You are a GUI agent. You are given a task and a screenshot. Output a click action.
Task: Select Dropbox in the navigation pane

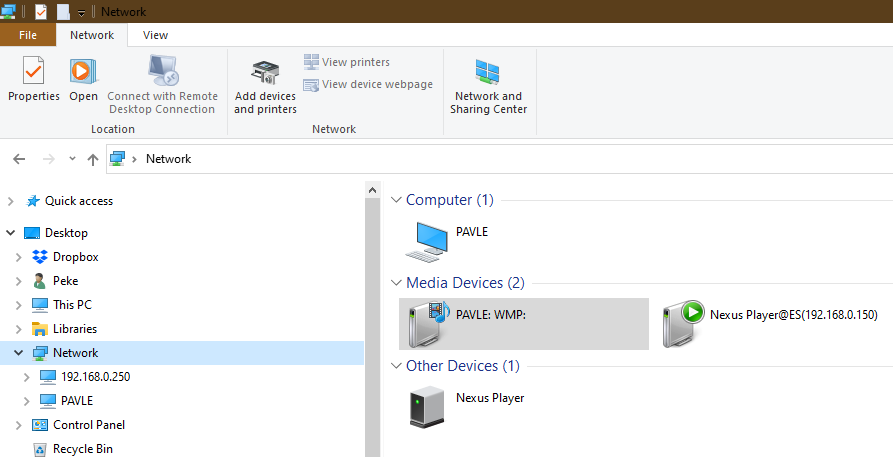coord(75,257)
